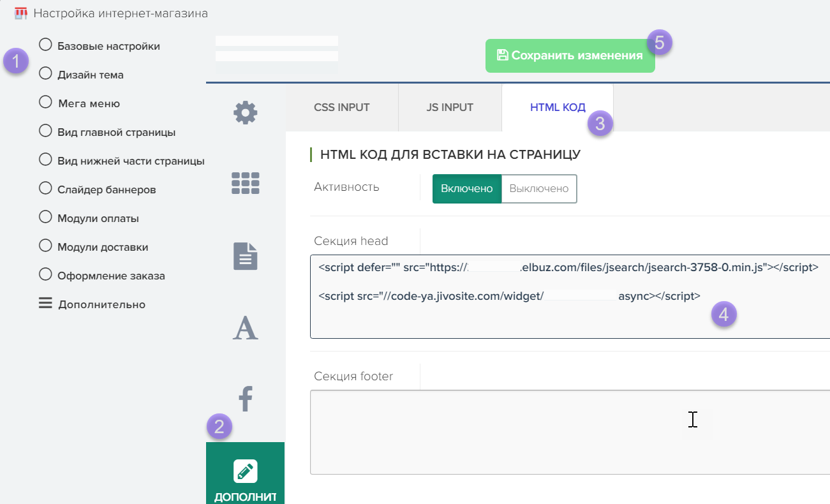Set activity to Выключено

tap(539, 189)
